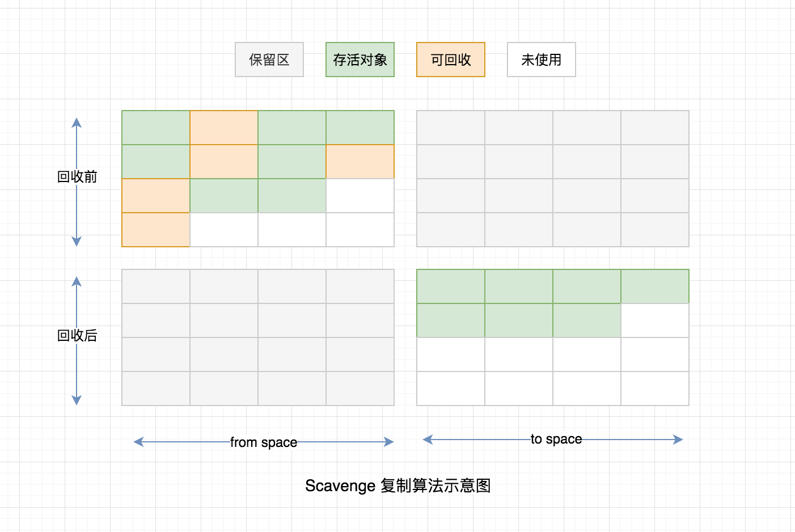This screenshot has height=532, width=795.
Task: Toggle the bottom-left orange cell before collection
Action: [155, 230]
